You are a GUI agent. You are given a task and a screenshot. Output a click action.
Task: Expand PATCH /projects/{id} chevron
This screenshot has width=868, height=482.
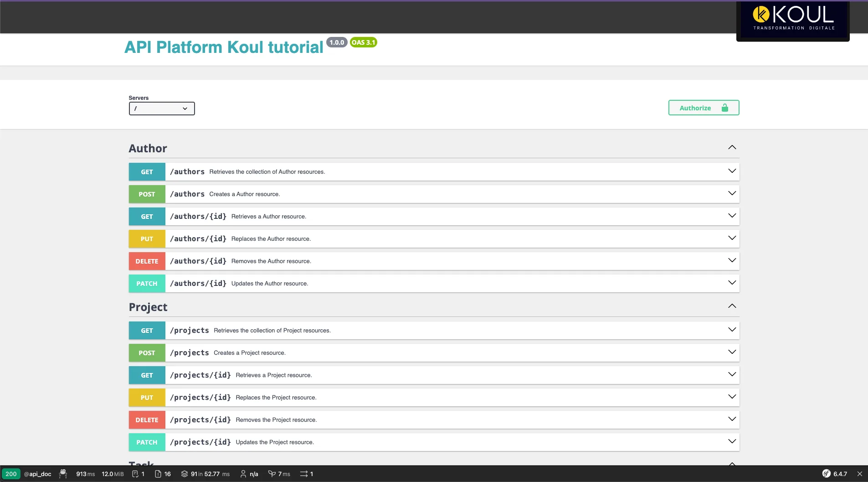pos(732,441)
